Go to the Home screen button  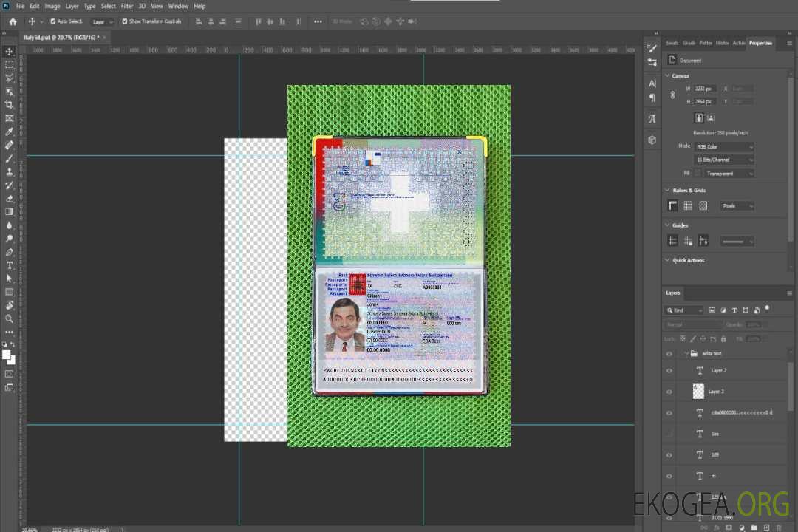[x=13, y=21]
